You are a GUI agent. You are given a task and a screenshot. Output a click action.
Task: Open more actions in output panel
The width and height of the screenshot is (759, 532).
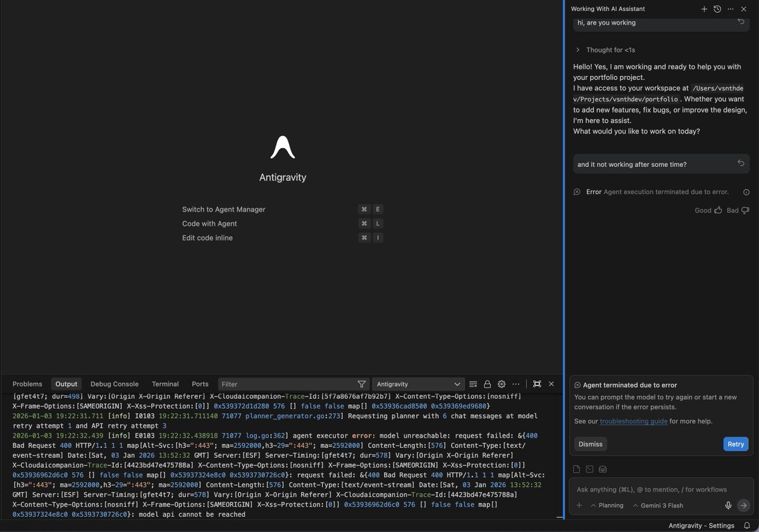pos(516,384)
